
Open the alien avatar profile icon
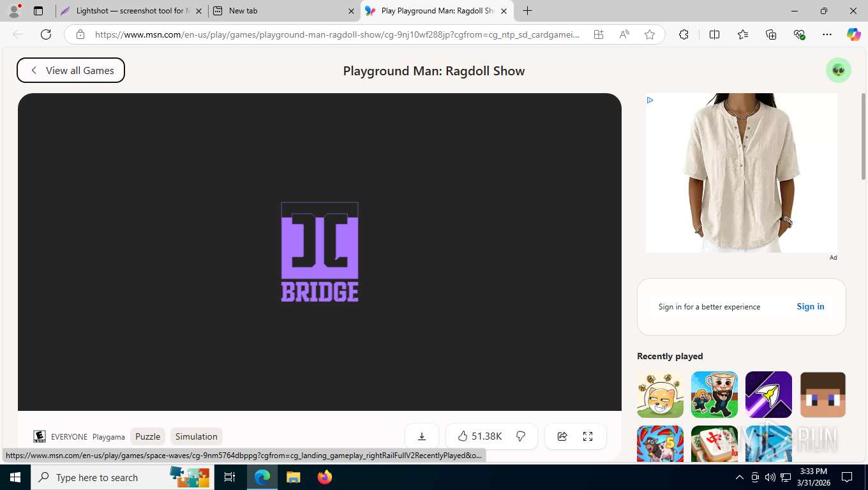(x=839, y=70)
